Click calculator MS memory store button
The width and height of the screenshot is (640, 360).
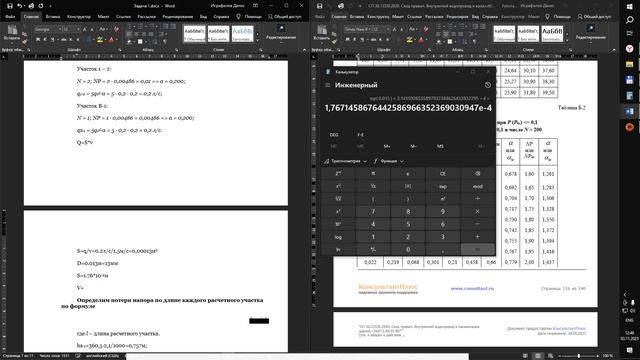click(440, 146)
